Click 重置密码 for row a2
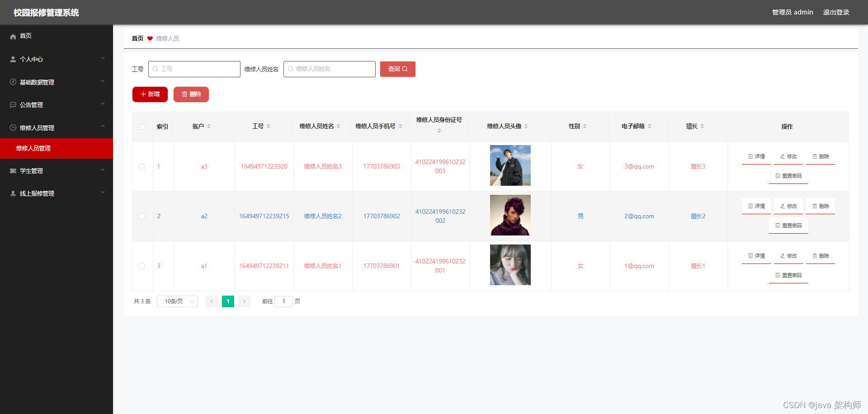868x414 pixels. tap(788, 226)
